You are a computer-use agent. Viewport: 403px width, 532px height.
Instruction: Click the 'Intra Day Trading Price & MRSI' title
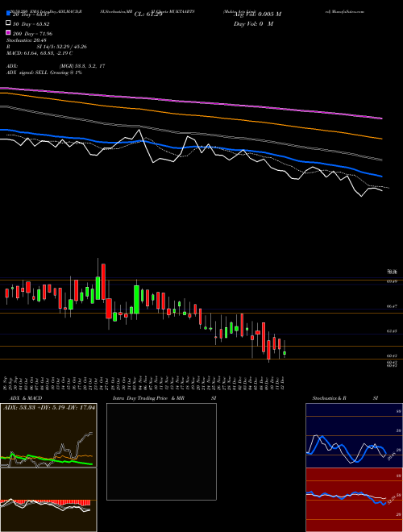pos(164,398)
